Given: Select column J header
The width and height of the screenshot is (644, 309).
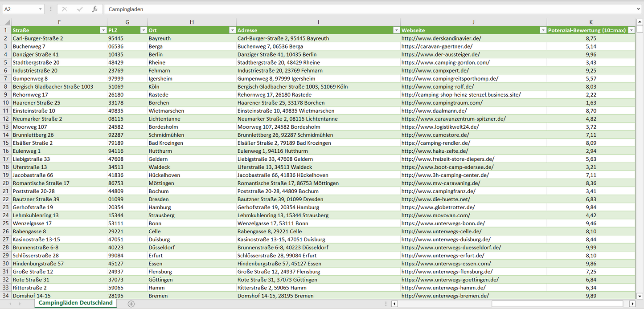Looking at the screenshot, I should point(473,22).
